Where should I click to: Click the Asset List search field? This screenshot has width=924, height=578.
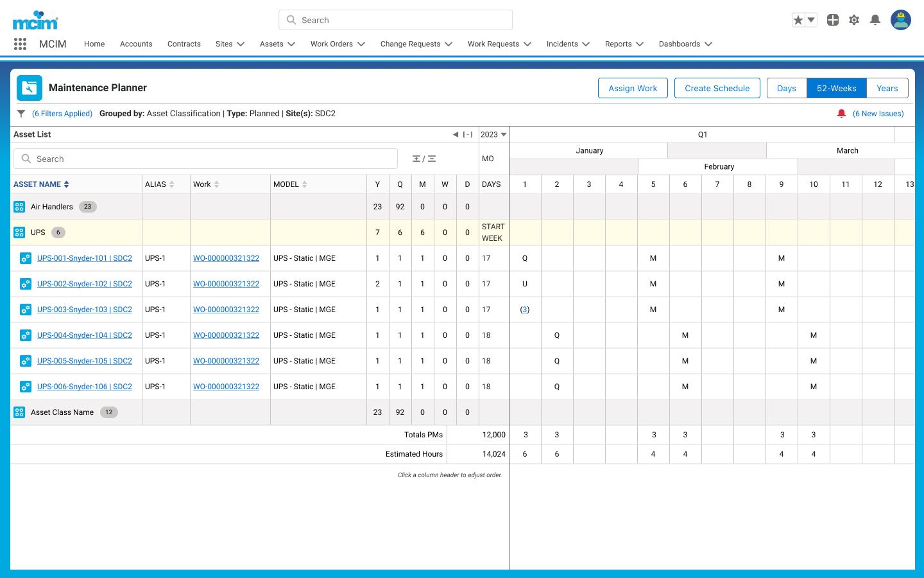point(205,159)
